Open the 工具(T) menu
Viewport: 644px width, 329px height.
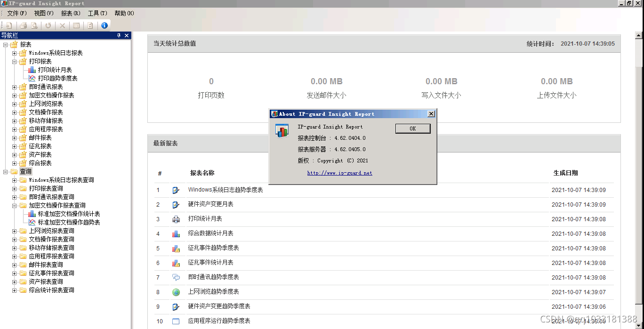coord(97,13)
